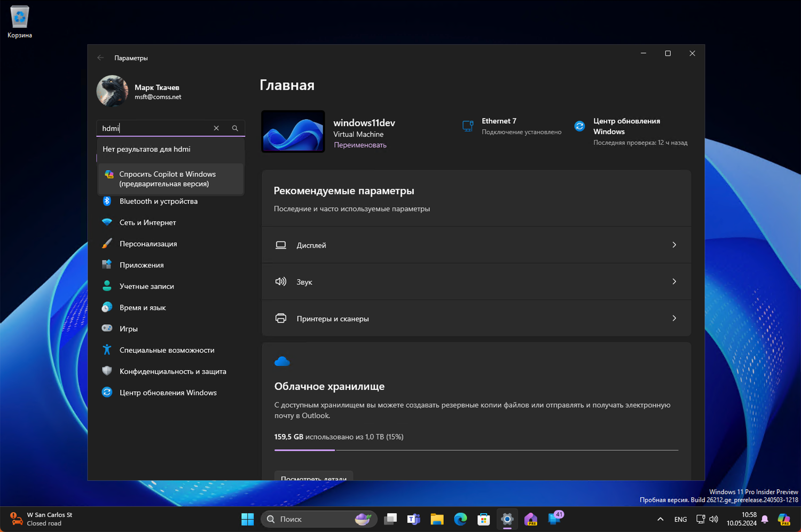
Task: Expand the Sound settings row
Action: [475, 282]
